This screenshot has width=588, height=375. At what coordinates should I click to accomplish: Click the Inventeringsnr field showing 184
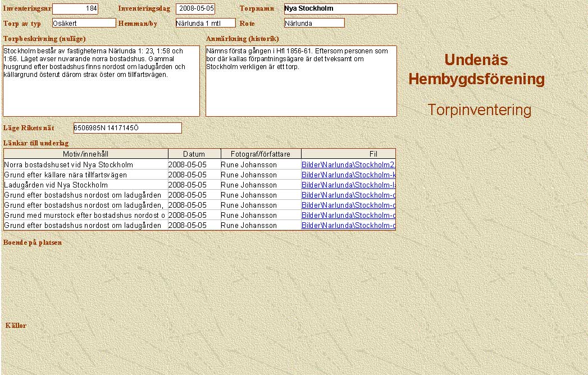[x=75, y=9]
